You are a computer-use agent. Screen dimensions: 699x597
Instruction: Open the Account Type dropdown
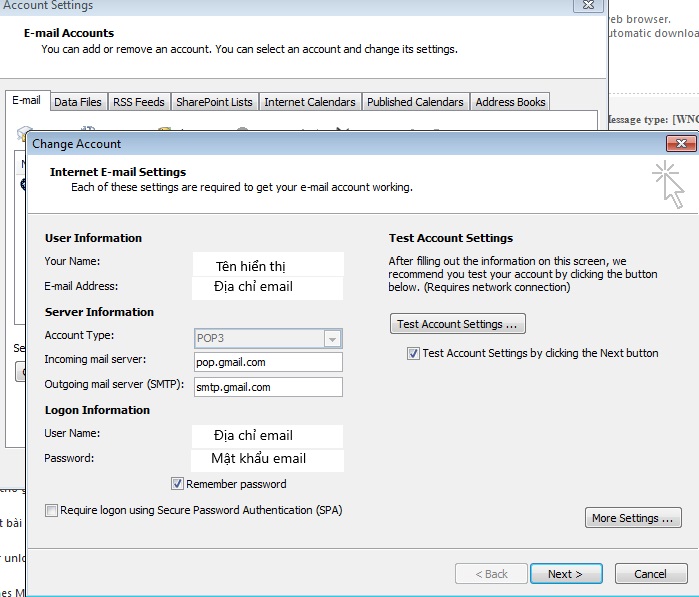click(x=333, y=338)
